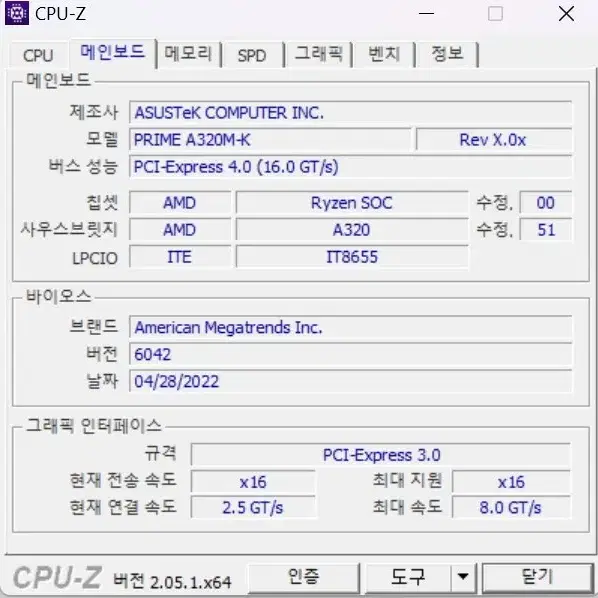Image resolution: width=598 pixels, height=598 pixels.
Task: Click the 버스 성능 label
Action: pyautogui.click(x=83, y=166)
